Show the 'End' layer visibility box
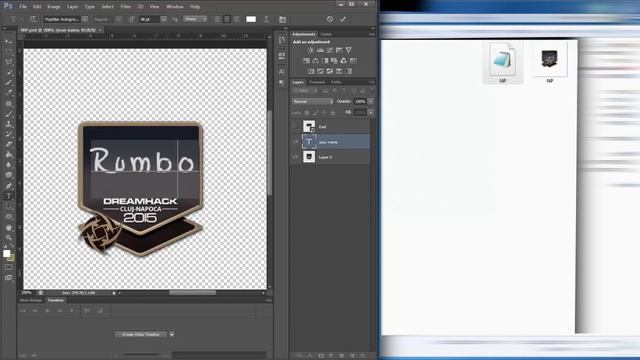The height and width of the screenshot is (360, 640). 296,127
